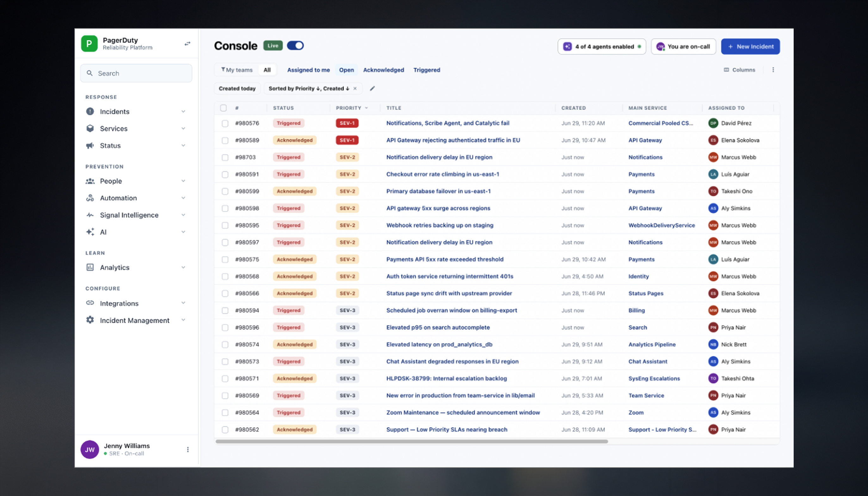Open the Priority column sort dropdown
The width and height of the screenshot is (868, 496).
click(367, 108)
